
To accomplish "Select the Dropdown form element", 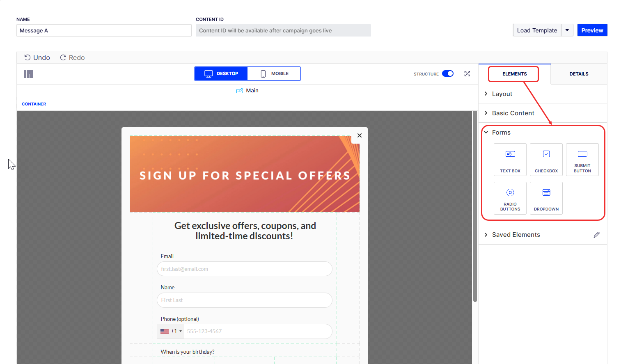I will pyautogui.click(x=546, y=198).
